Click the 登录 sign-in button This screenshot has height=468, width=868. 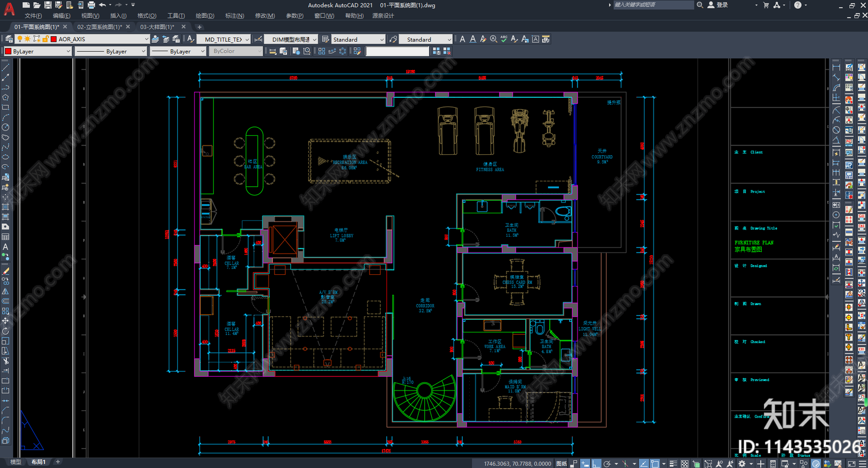[x=718, y=5]
